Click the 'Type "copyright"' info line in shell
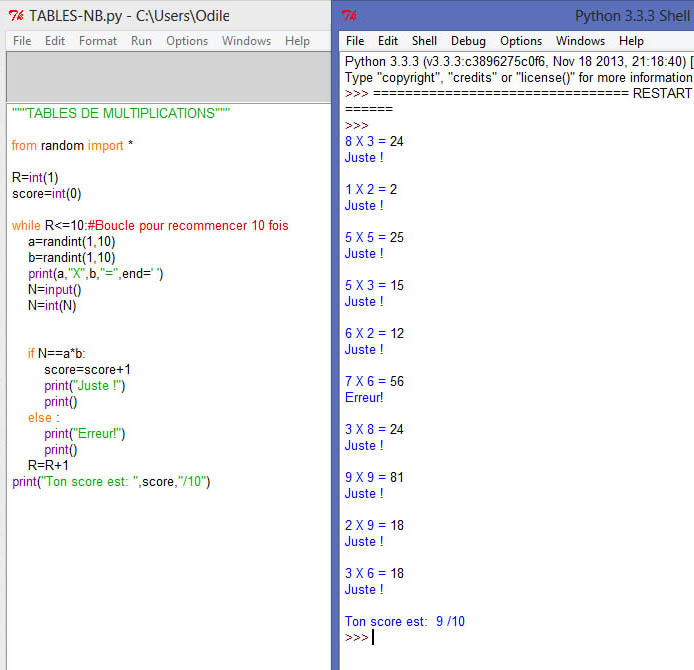This screenshot has width=694, height=670. [x=519, y=77]
